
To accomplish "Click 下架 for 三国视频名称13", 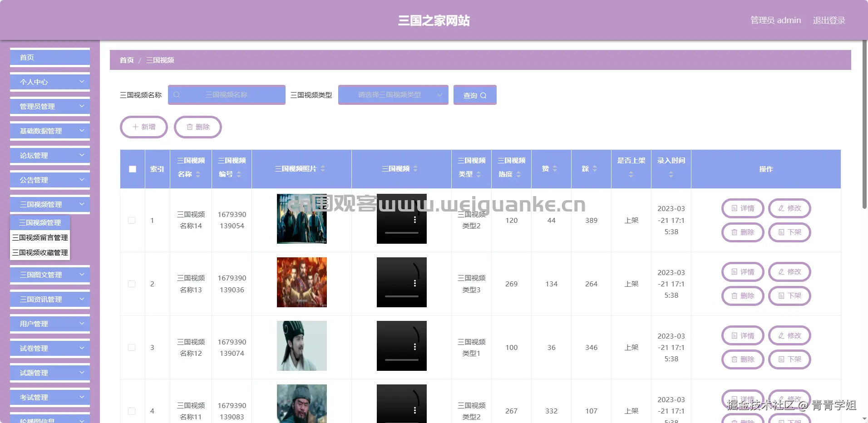I will 789,296.
